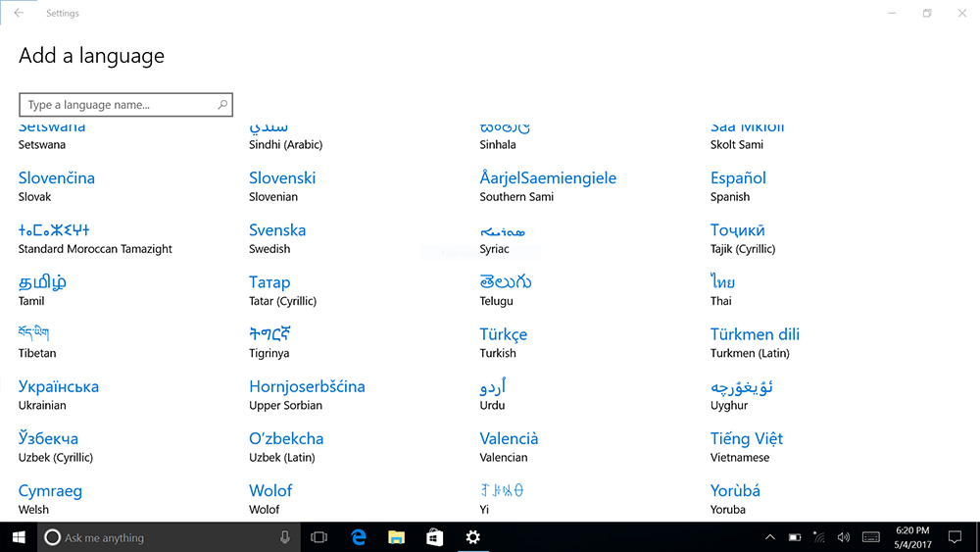This screenshot has height=552, width=980.
Task: Open the clock showing 6:20 PM
Action: (x=911, y=537)
